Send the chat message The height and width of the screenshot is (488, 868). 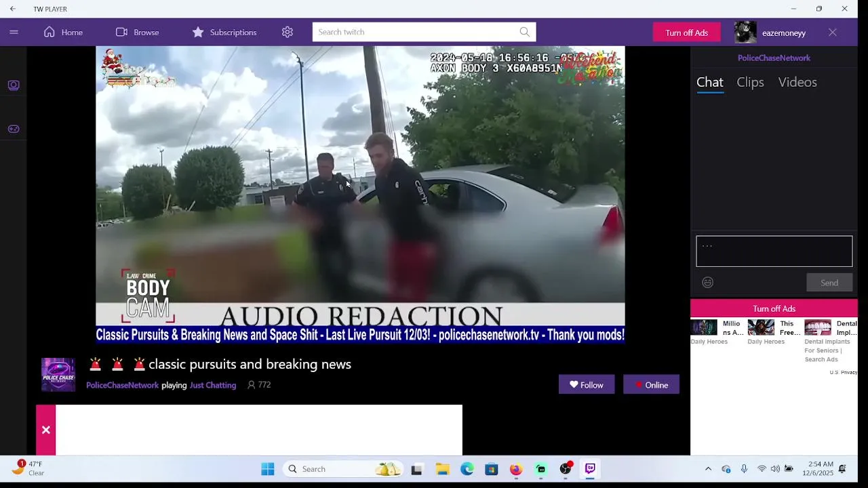pos(829,283)
